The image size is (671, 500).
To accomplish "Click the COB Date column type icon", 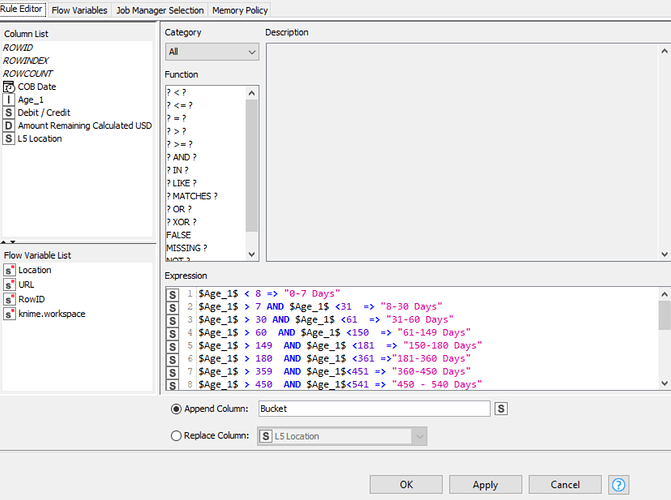I will pyautogui.click(x=9, y=87).
